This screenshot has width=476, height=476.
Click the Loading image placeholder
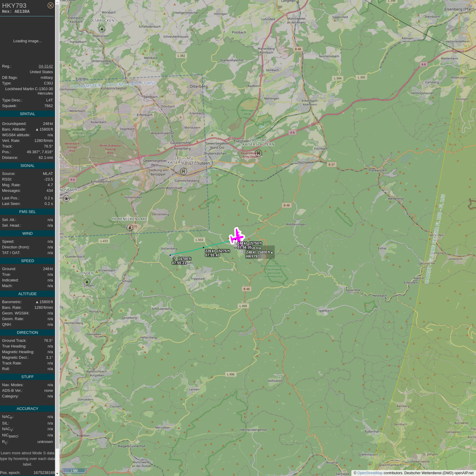tap(27, 41)
